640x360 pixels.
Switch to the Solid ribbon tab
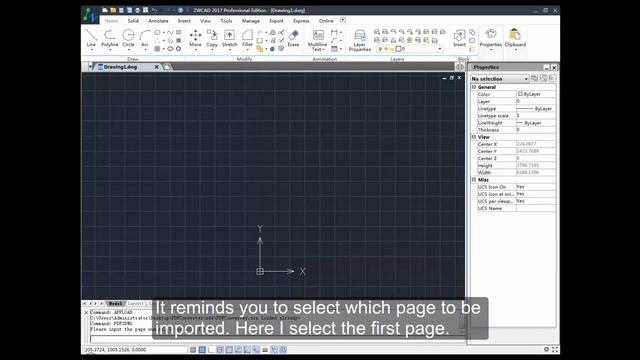pyautogui.click(x=133, y=21)
